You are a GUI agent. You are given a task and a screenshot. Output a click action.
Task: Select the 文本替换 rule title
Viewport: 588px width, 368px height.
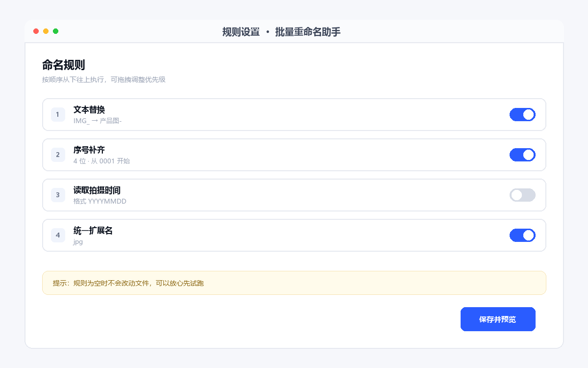tap(89, 110)
